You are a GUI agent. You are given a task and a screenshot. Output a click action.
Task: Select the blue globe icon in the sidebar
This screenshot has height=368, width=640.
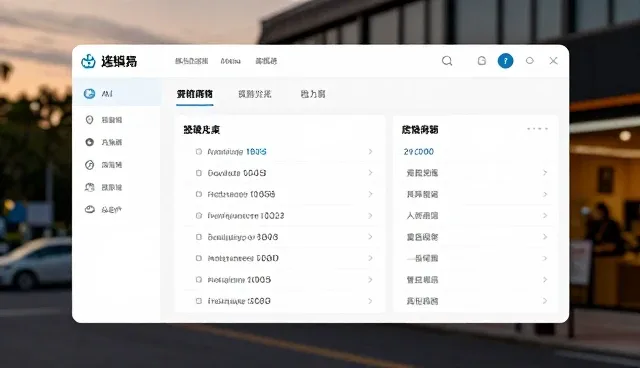click(89, 93)
